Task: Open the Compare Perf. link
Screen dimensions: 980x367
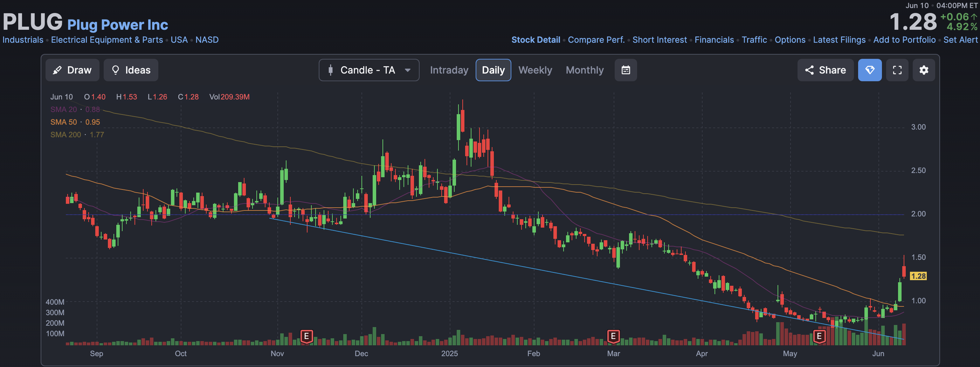Action: pyautogui.click(x=596, y=40)
